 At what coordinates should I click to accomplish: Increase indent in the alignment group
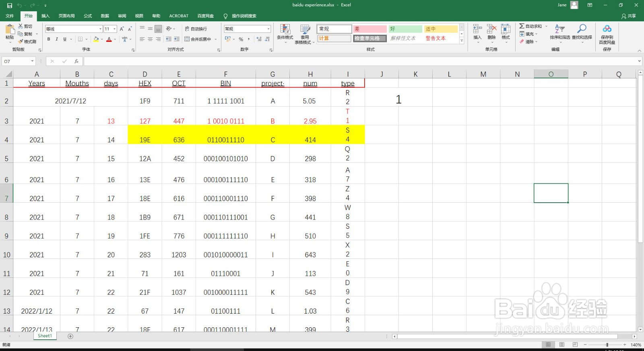(177, 39)
